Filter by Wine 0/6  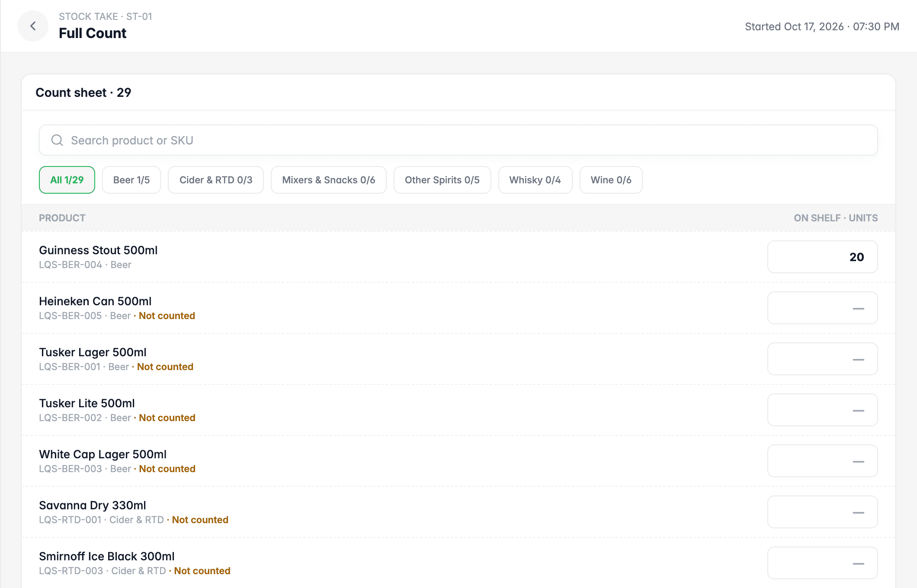pyautogui.click(x=611, y=180)
